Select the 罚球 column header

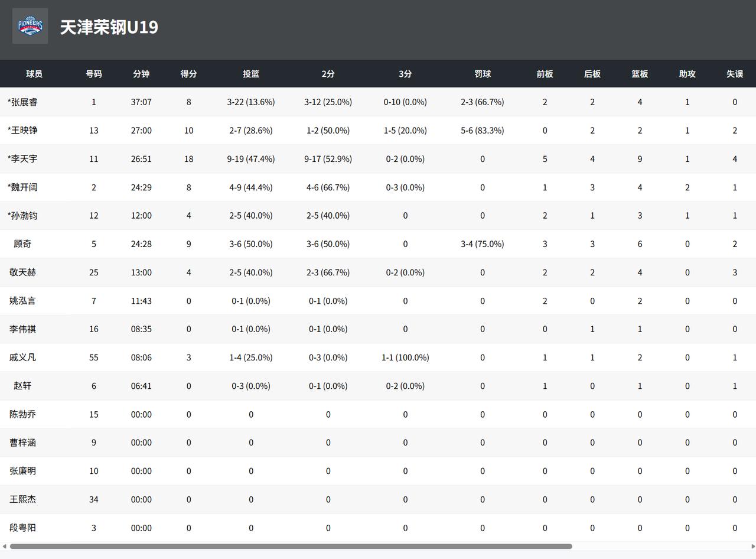[x=483, y=74]
